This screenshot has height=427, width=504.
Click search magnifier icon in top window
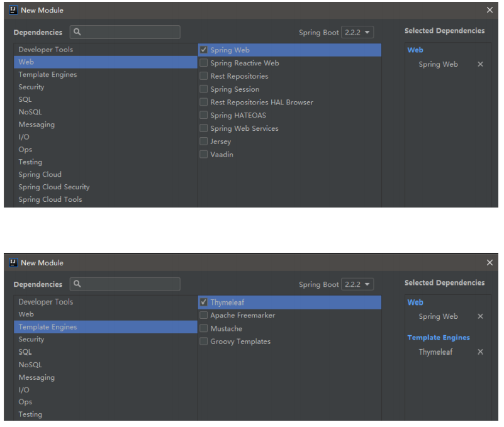coord(77,32)
